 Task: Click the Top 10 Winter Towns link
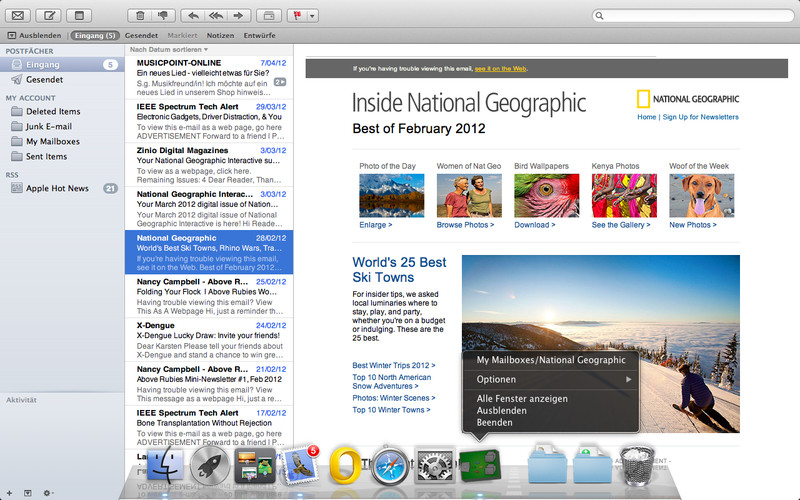(391, 410)
